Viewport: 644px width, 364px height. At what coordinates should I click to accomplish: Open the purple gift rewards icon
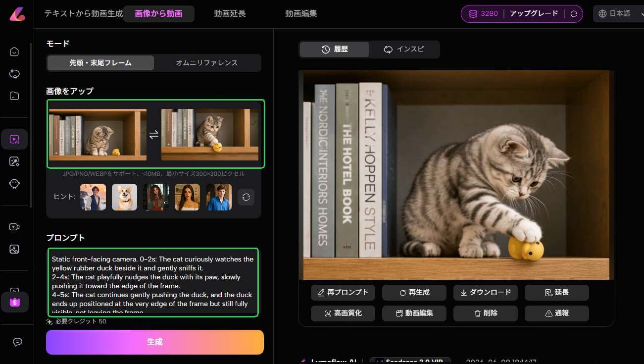14,302
